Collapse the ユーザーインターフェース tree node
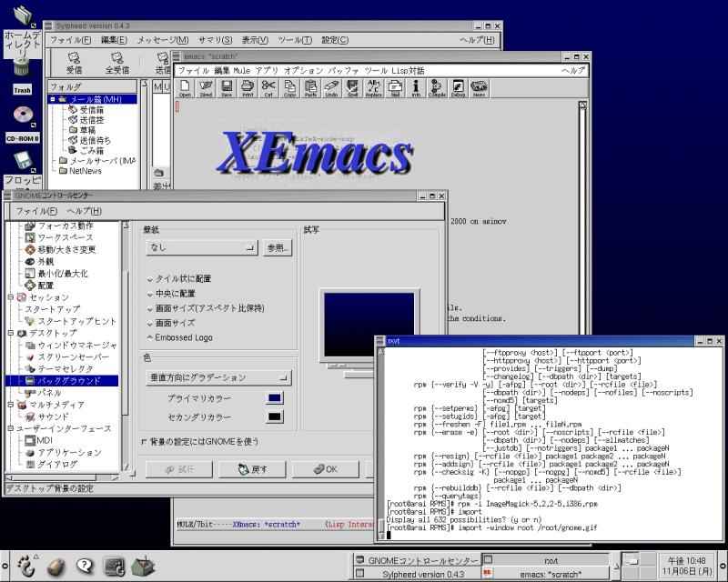The height and width of the screenshot is (582, 728). tap(11, 428)
